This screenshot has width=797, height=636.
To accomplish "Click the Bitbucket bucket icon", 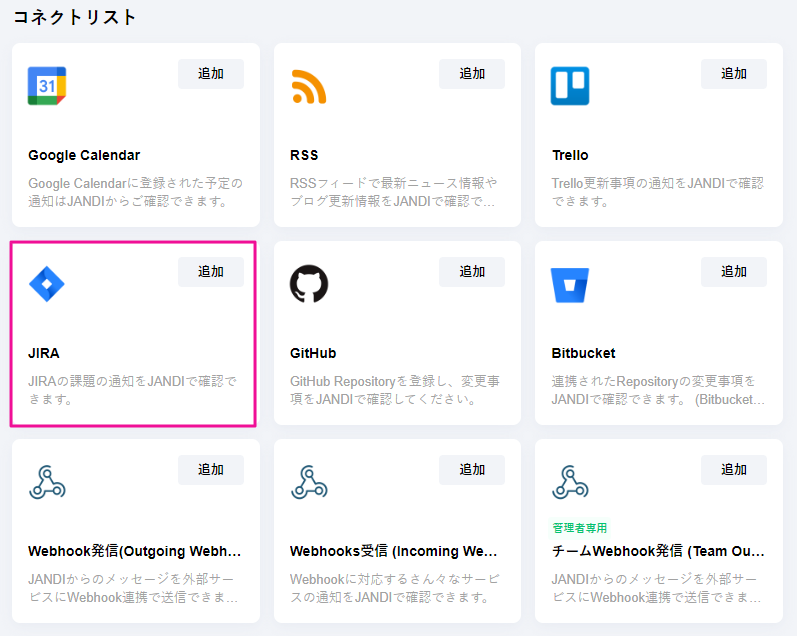I will [570, 285].
